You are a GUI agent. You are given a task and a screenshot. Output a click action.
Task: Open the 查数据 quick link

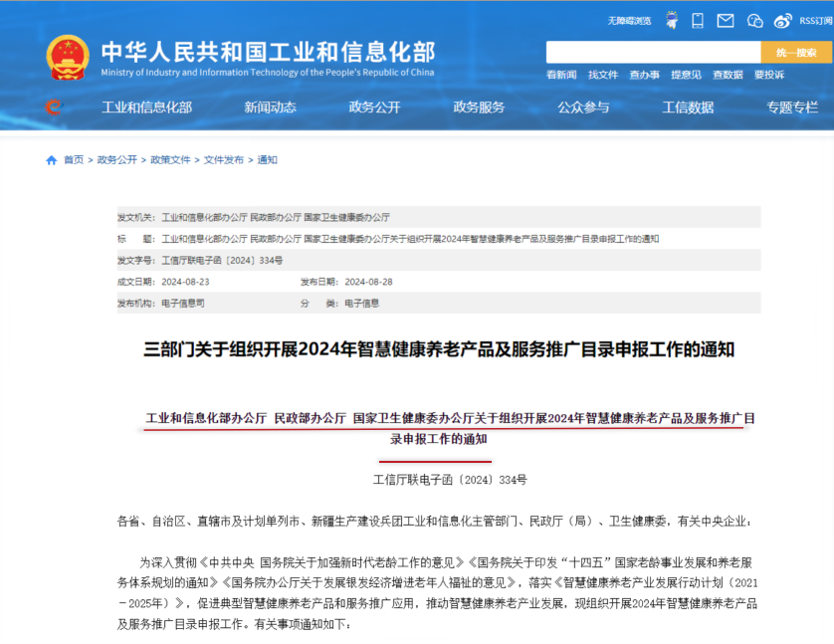click(728, 75)
